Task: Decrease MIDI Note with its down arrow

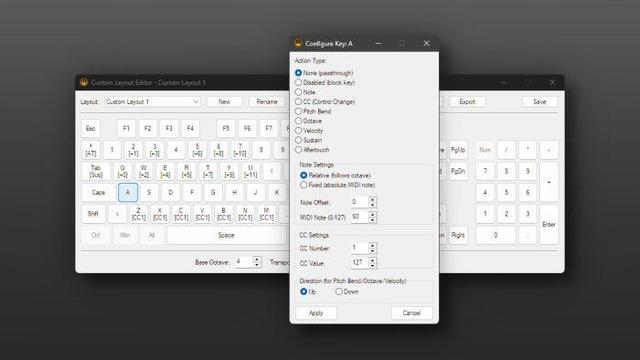Action: [x=372, y=220]
